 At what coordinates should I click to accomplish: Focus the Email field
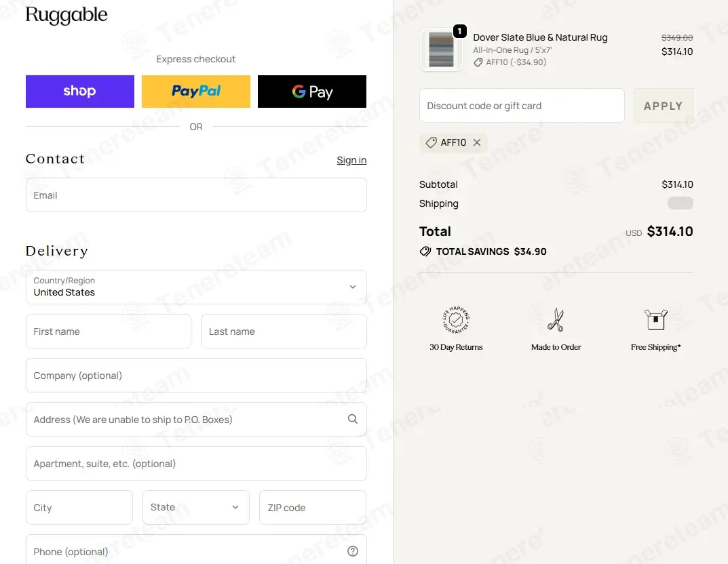pos(196,195)
